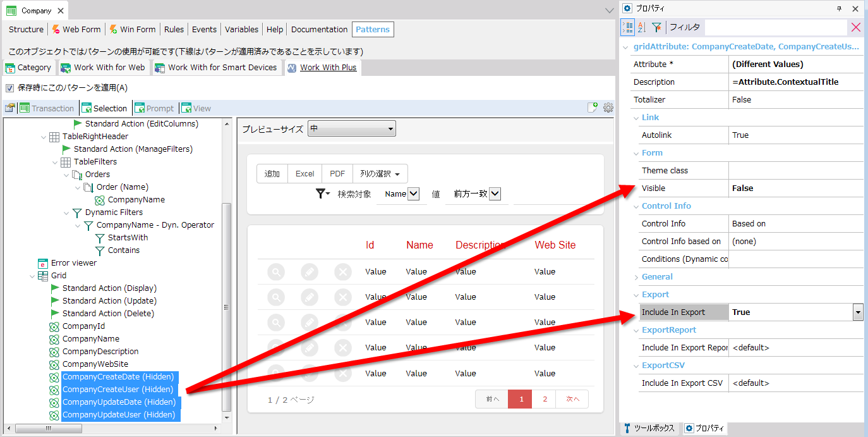Pin the properties panel
This screenshot has width=868, height=437.
pyautogui.click(x=840, y=8)
